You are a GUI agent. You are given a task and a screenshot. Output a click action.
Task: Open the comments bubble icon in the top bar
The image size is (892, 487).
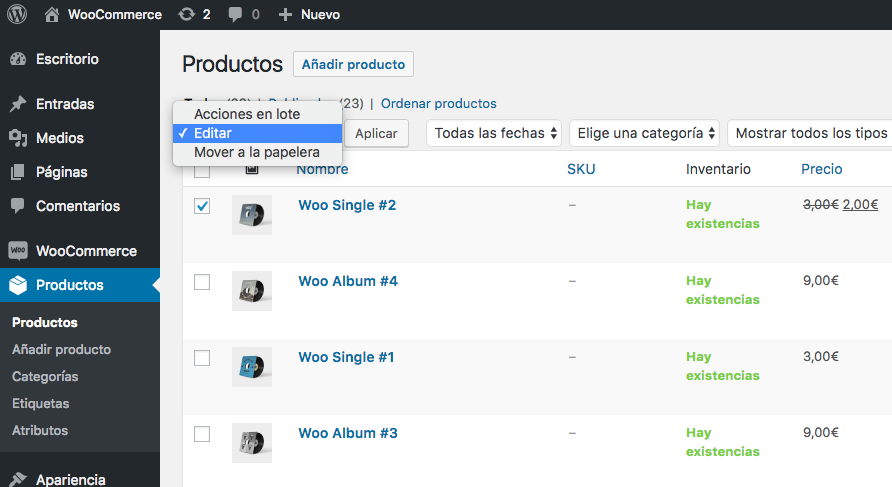click(235, 14)
